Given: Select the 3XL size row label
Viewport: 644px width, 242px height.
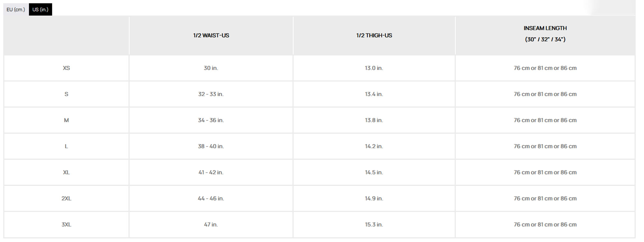Looking at the screenshot, I should coord(66,225).
